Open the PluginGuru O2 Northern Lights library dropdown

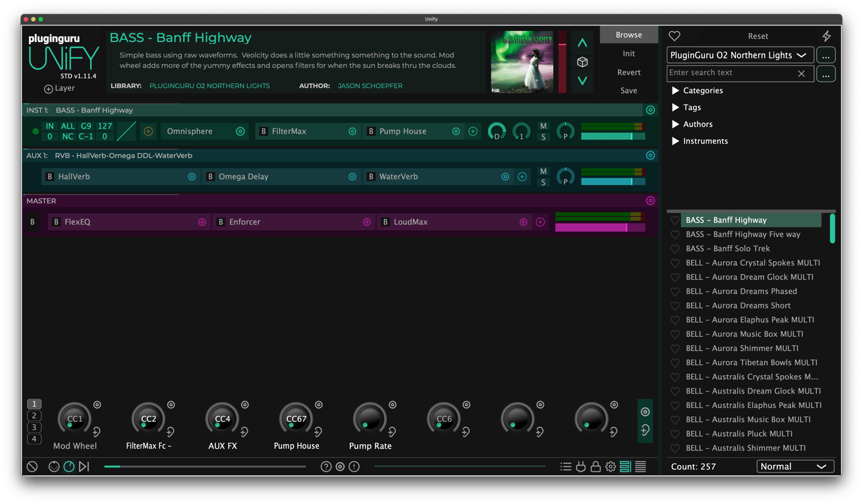(740, 55)
